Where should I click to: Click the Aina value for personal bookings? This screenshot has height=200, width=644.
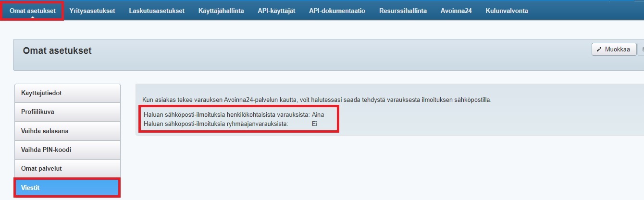[318, 115]
